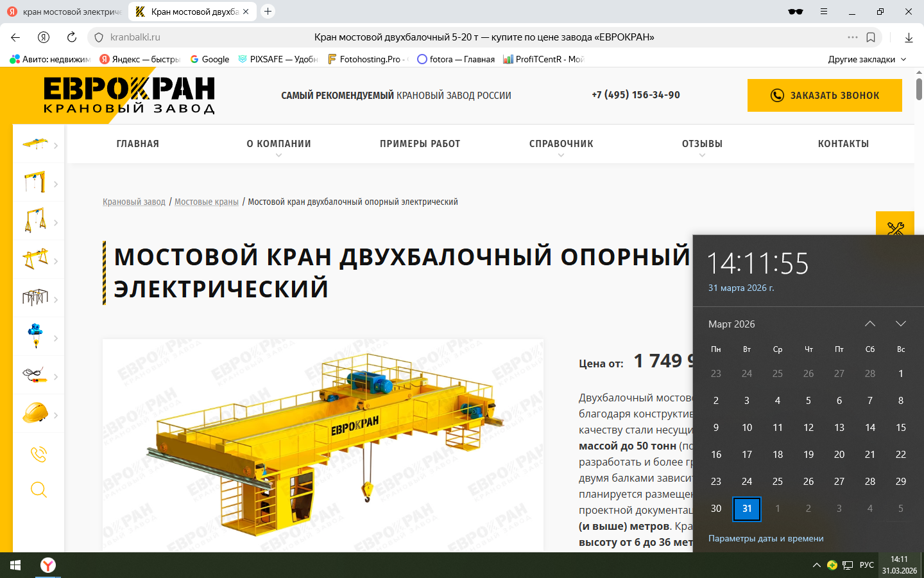Open site search via magnifier icon

tap(38, 490)
